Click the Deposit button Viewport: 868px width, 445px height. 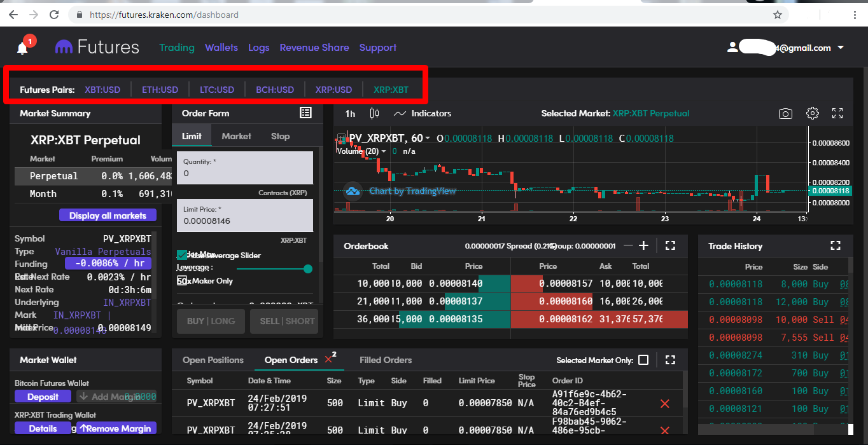tap(43, 397)
